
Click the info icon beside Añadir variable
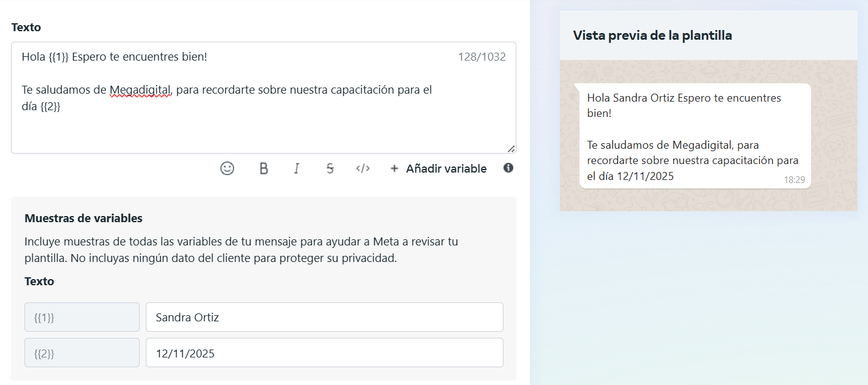pyautogui.click(x=508, y=168)
